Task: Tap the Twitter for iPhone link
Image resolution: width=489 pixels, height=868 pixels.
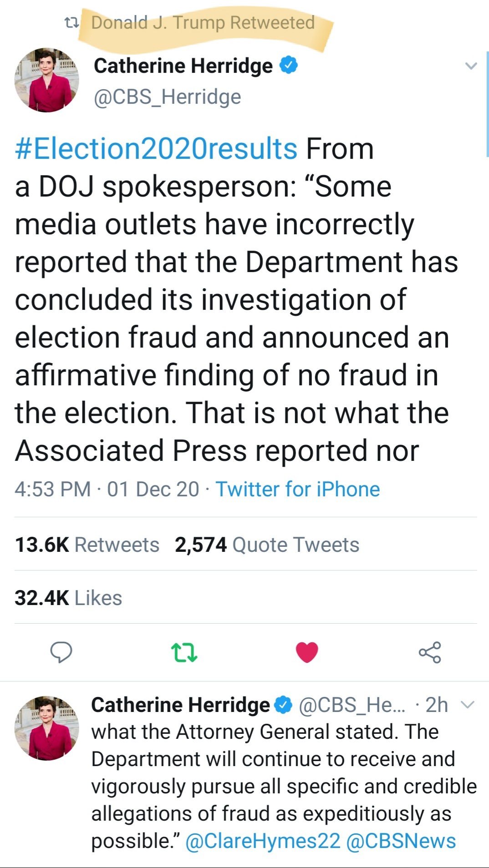Action: (298, 490)
